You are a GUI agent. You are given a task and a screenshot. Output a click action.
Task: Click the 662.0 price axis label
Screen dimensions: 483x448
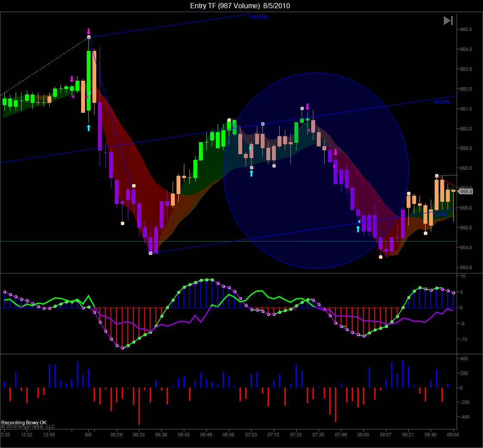click(x=465, y=89)
